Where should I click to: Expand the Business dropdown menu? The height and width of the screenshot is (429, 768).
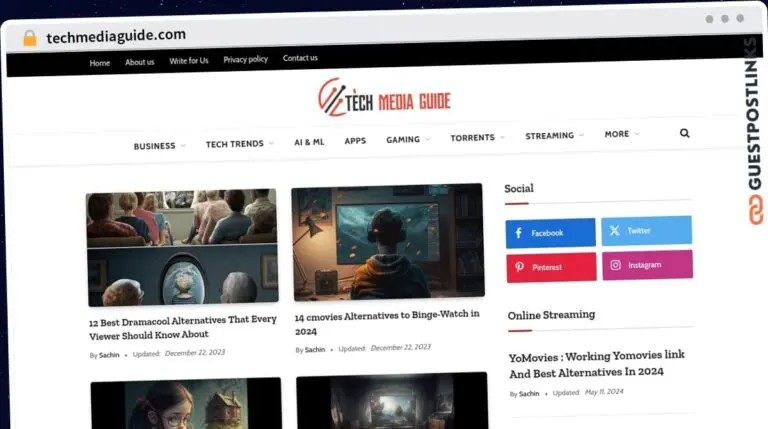pos(159,146)
